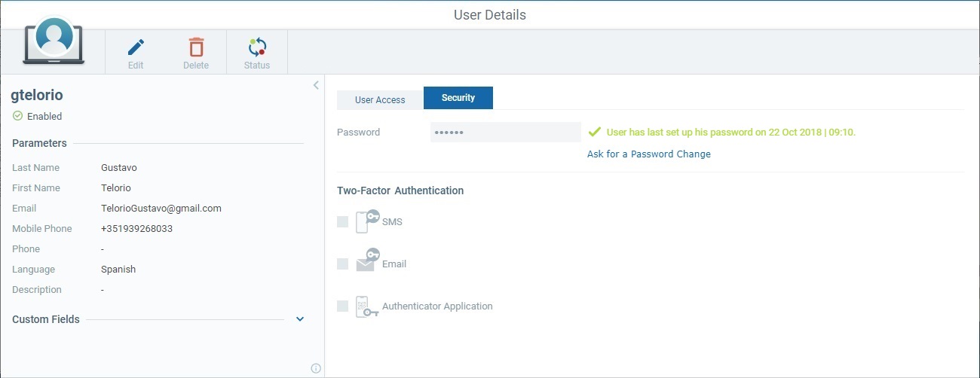
Task: Click the info icon in left panel corner
Action: coord(316,368)
